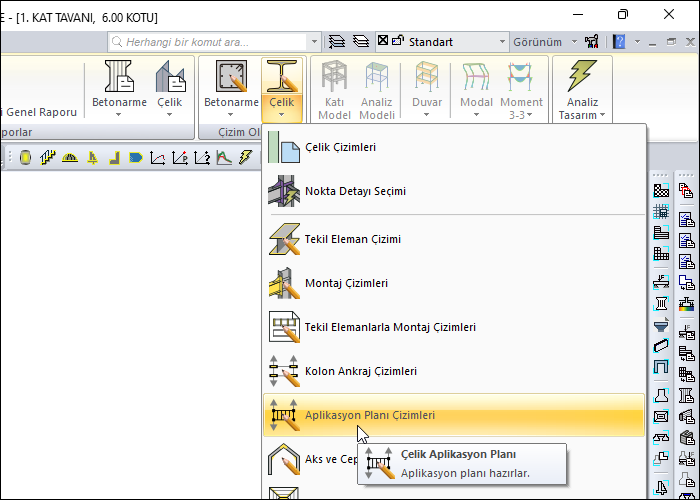Screen dimensions: 700x500
Task: Select Tekil Elemanlarla Montaj Çizimleri
Action: [x=454, y=327]
